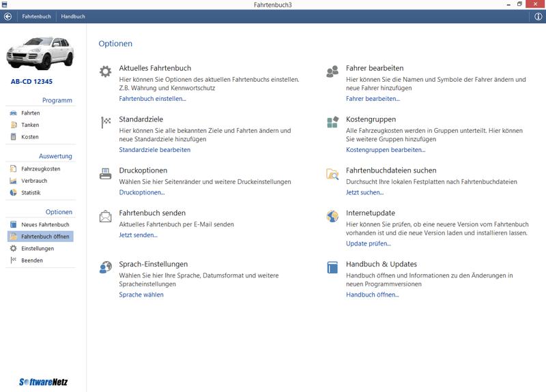Click the book icon for Handbuch & Updates
The image size is (546, 392).
[332, 267]
